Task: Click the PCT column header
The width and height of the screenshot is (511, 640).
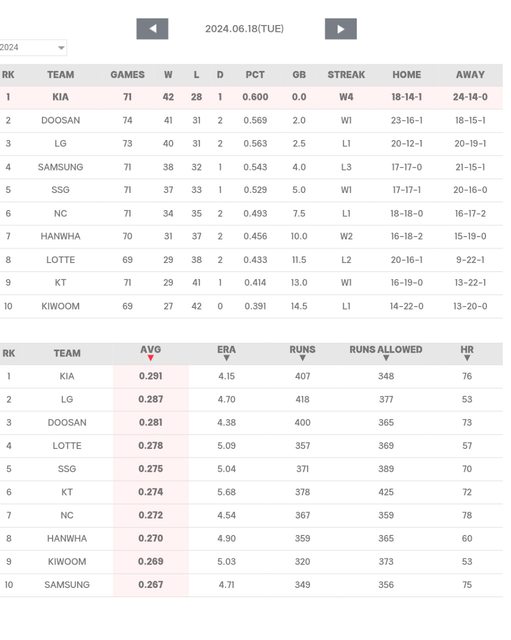Action: click(x=255, y=75)
